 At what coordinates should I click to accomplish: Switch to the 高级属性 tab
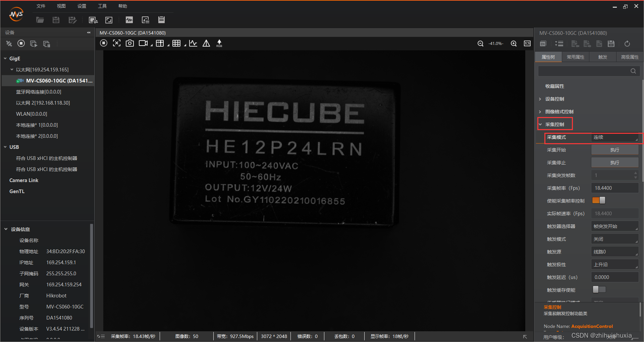pos(630,57)
